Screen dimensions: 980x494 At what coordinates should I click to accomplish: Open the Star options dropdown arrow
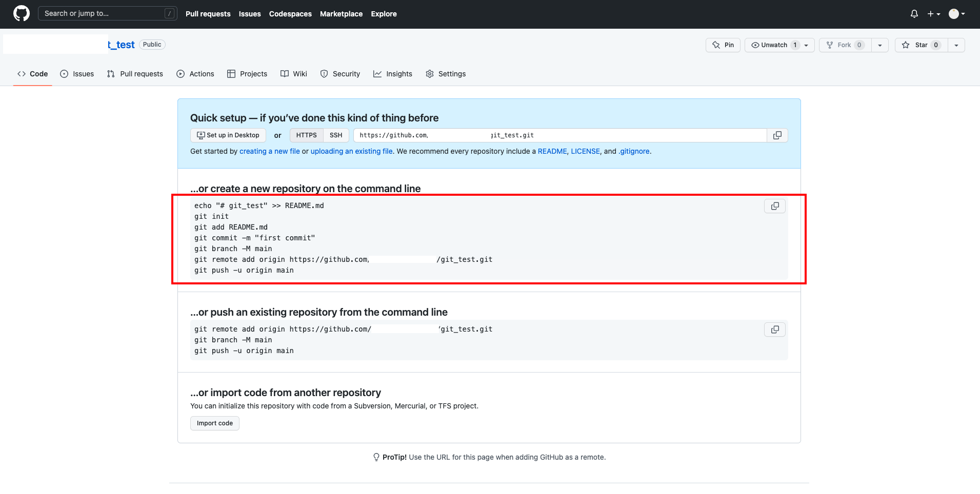pyautogui.click(x=955, y=45)
